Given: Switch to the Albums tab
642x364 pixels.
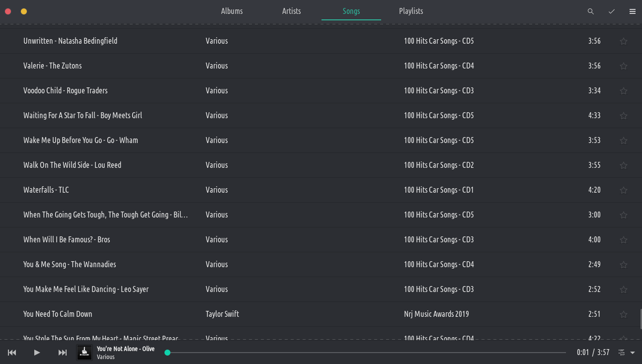Looking at the screenshot, I should [232, 11].
